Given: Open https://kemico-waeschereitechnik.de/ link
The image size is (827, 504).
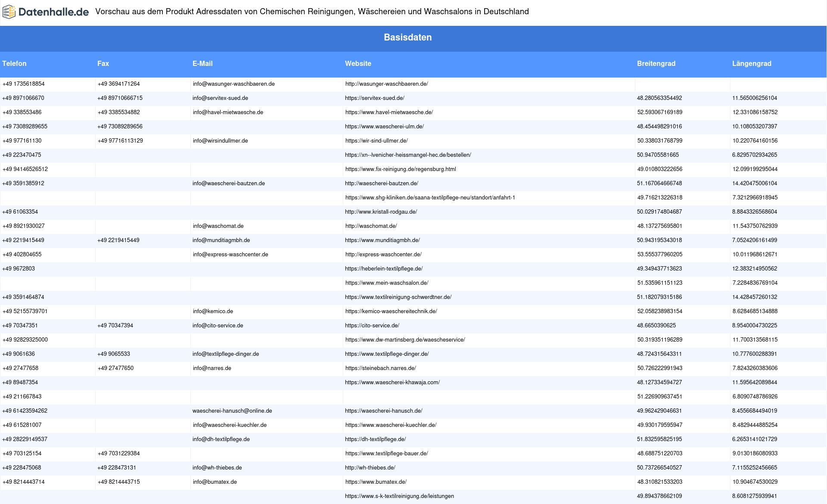Looking at the screenshot, I should click(391, 311).
